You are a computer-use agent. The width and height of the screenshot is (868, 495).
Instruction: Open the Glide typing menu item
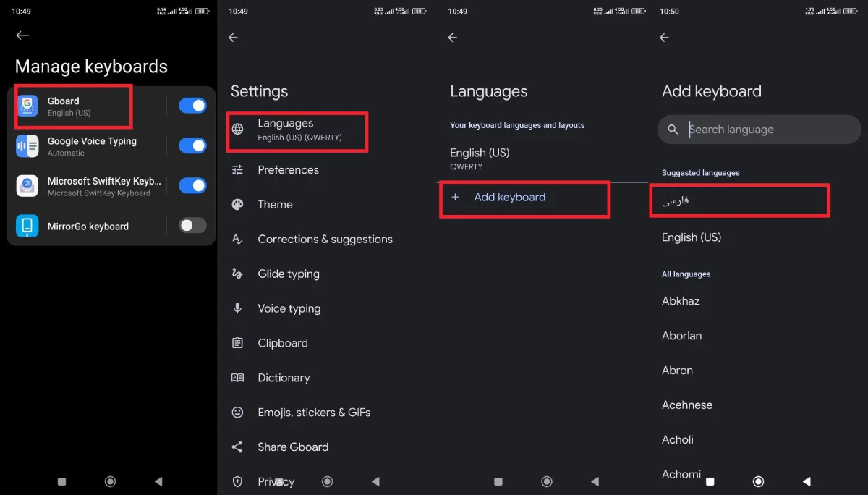(288, 274)
